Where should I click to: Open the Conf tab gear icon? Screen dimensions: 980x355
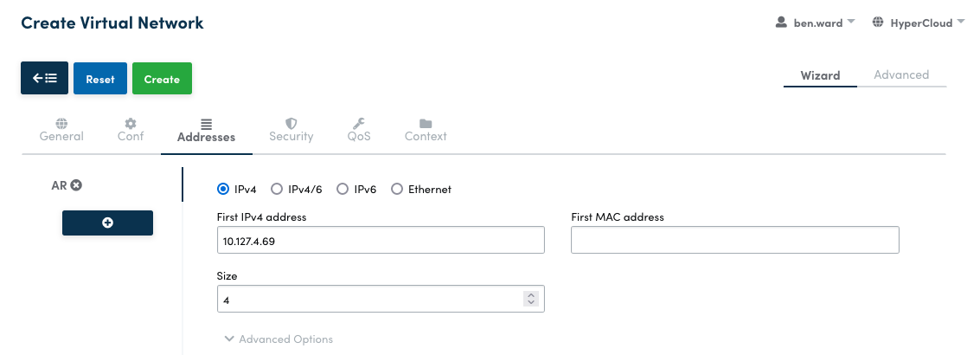tap(131, 124)
